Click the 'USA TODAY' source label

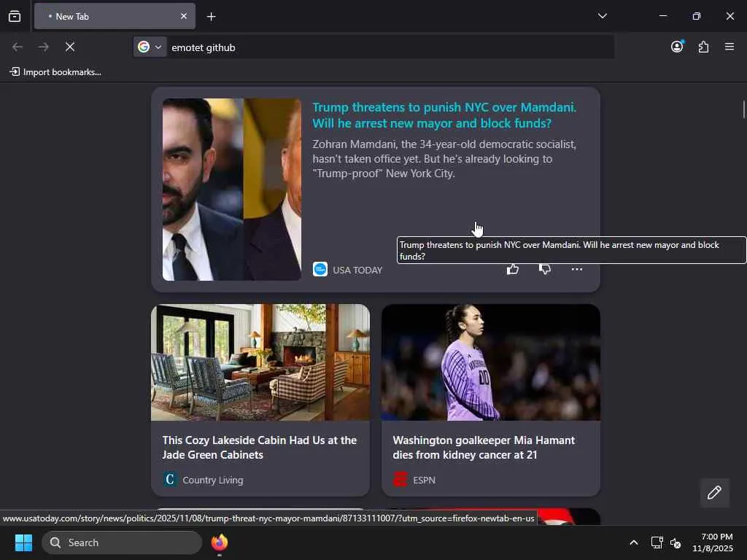point(357,270)
